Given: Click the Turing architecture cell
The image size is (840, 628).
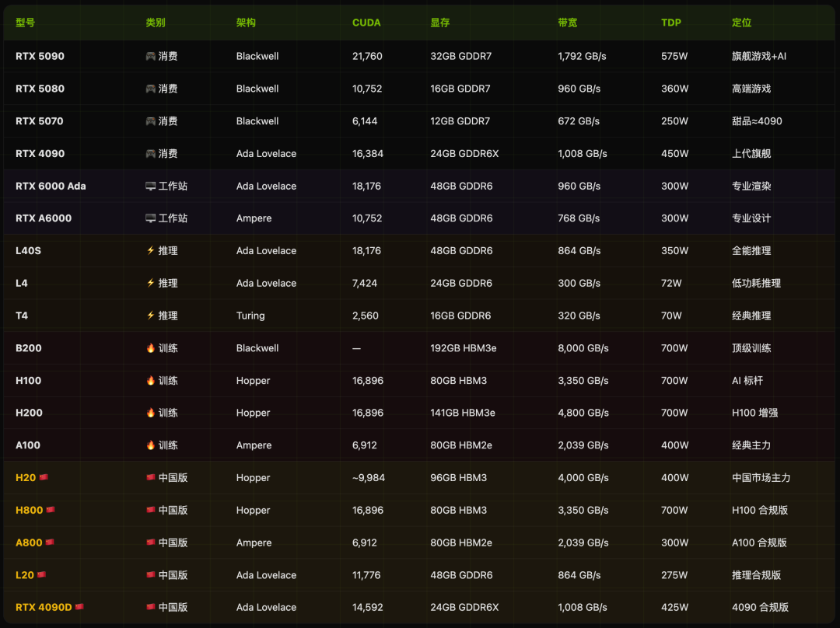Looking at the screenshot, I should click(x=250, y=316).
